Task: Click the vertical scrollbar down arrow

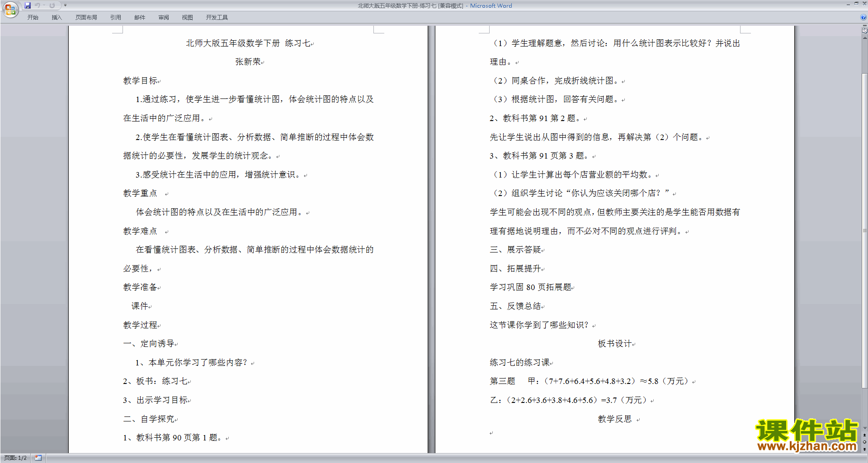Action: [865, 428]
